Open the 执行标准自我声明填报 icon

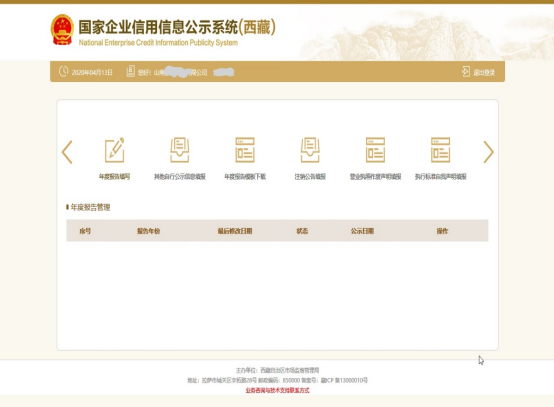click(x=440, y=150)
